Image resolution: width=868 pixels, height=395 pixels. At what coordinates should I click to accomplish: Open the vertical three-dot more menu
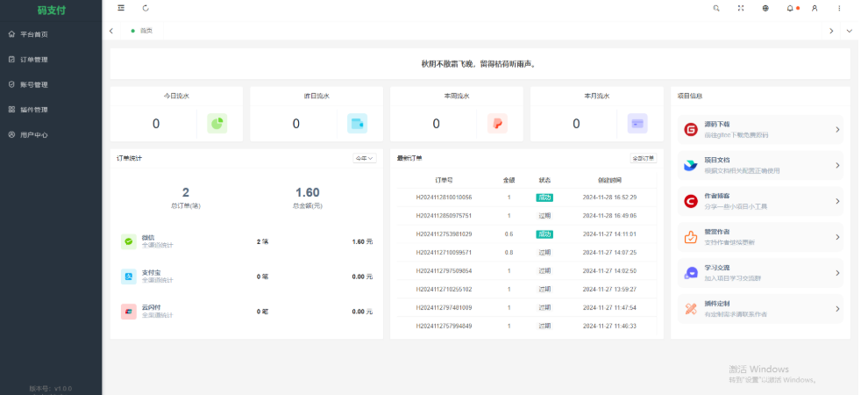(x=839, y=8)
